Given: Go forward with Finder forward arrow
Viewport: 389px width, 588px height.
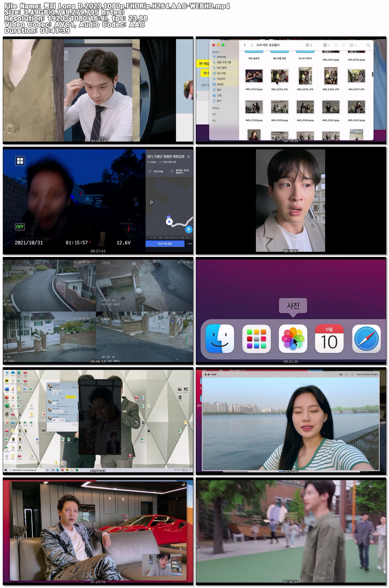Looking at the screenshot, I should (252, 45).
